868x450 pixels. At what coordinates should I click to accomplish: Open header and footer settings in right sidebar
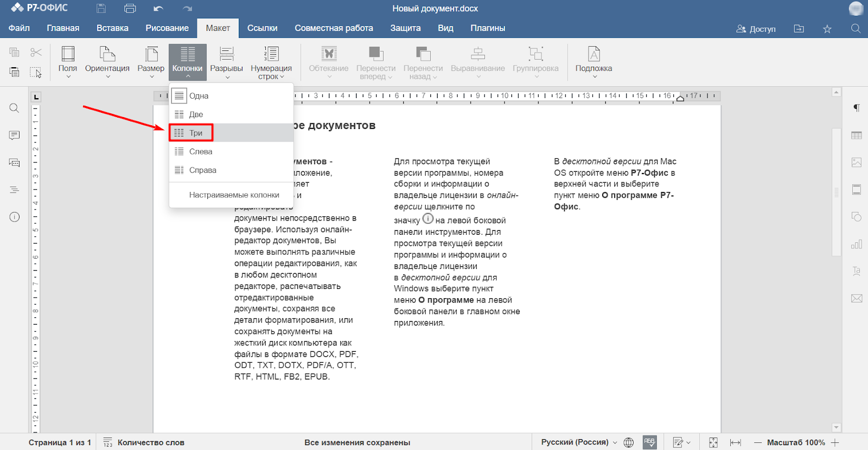click(857, 190)
